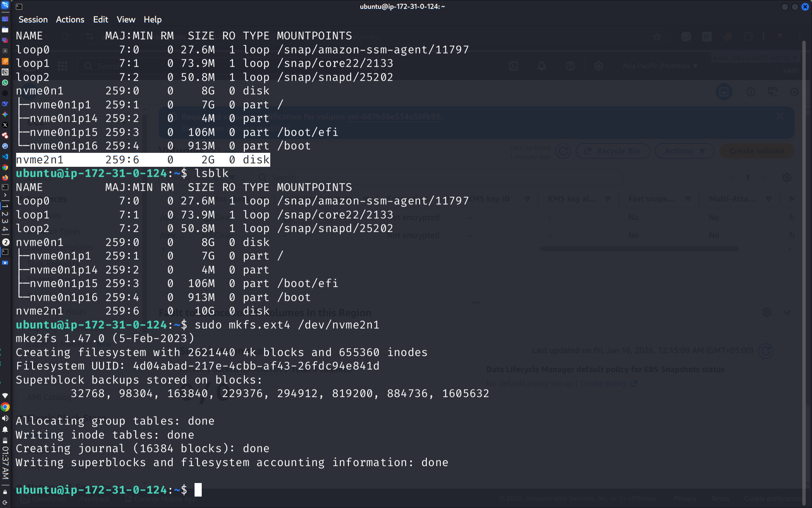The width and height of the screenshot is (812, 508).
Task: Click 'Writing superblocks and filesystem accounting information' line
Action: click(x=232, y=463)
